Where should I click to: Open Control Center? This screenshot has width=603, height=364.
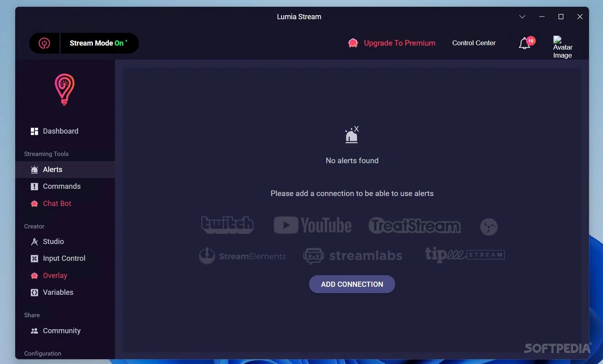[x=474, y=43]
